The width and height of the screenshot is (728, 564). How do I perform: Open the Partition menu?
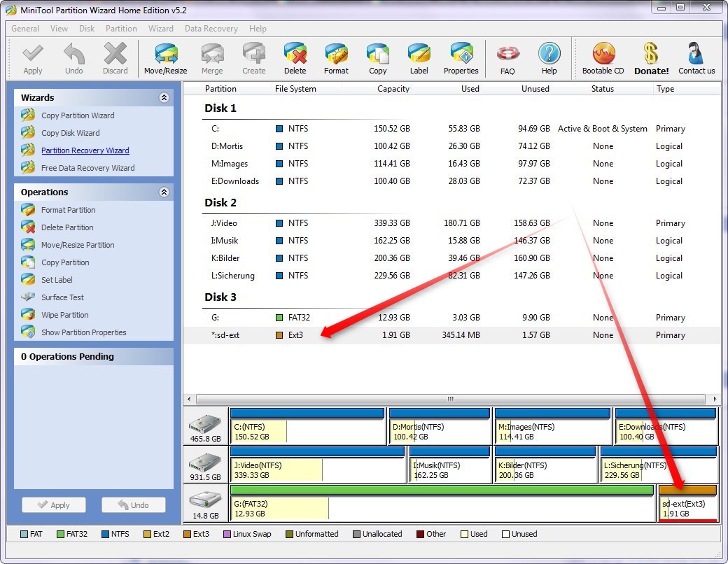[x=121, y=29]
